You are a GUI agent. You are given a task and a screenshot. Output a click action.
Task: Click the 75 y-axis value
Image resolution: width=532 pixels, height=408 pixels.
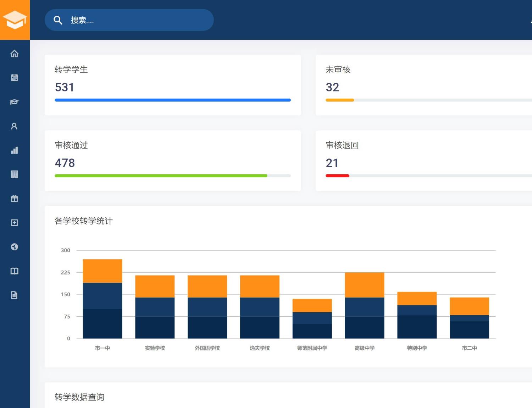(67, 316)
